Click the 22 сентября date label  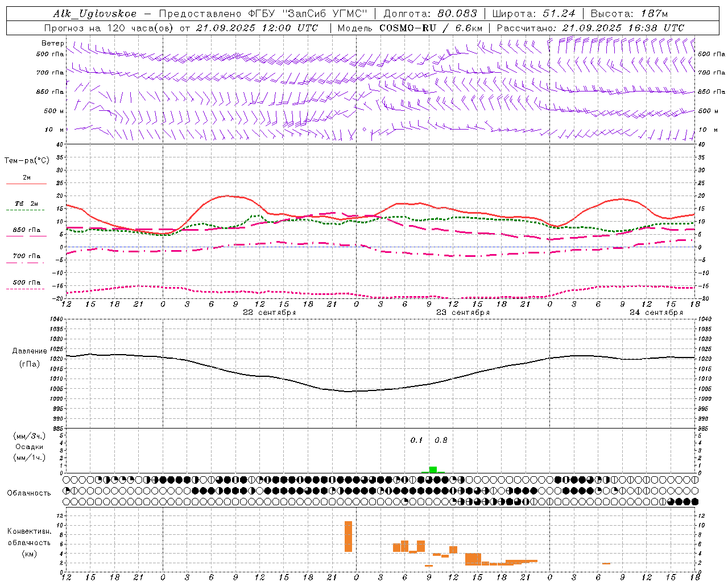point(269,313)
